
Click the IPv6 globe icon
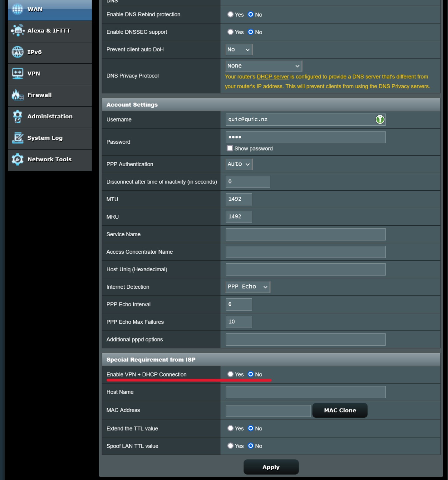[x=17, y=52]
